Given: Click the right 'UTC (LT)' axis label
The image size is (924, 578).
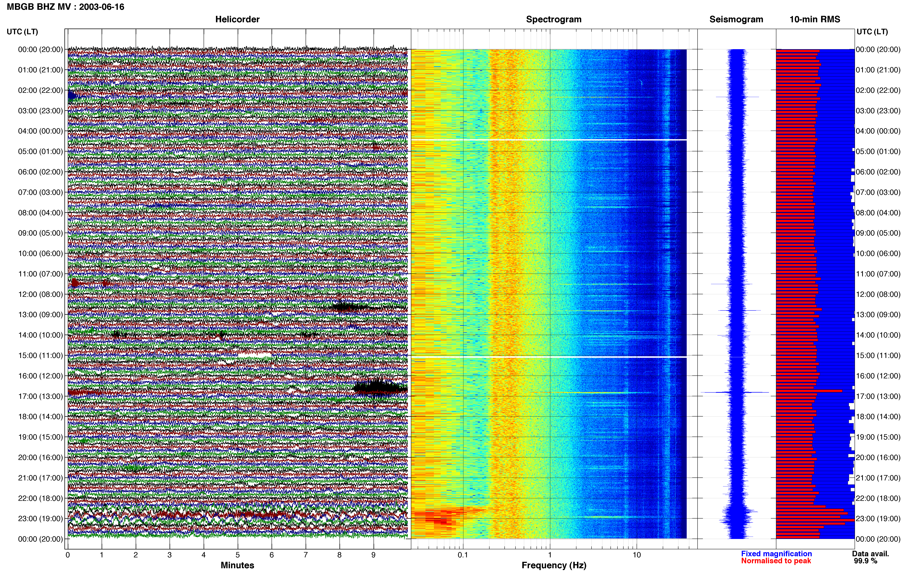Looking at the screenshot, I should [872, 32].
